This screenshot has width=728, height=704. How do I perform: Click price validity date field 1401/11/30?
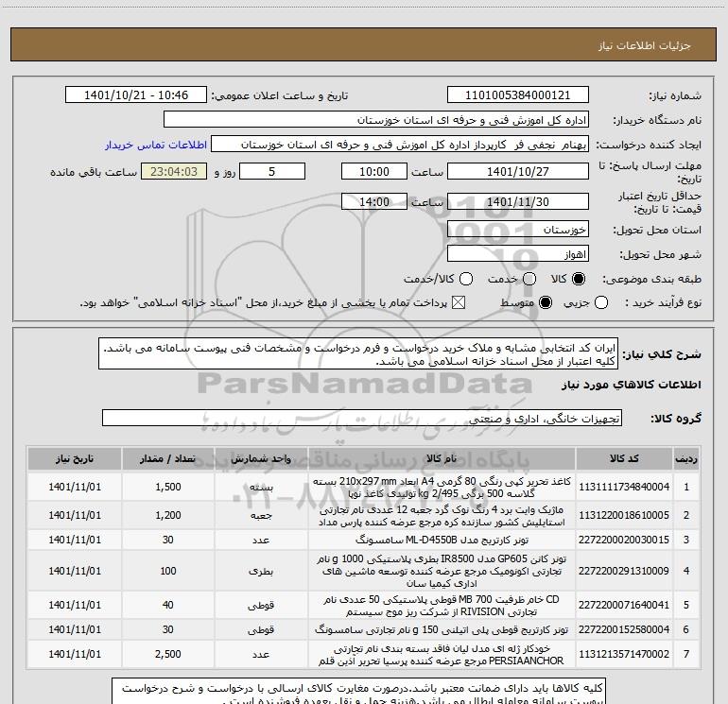(518, 202)
